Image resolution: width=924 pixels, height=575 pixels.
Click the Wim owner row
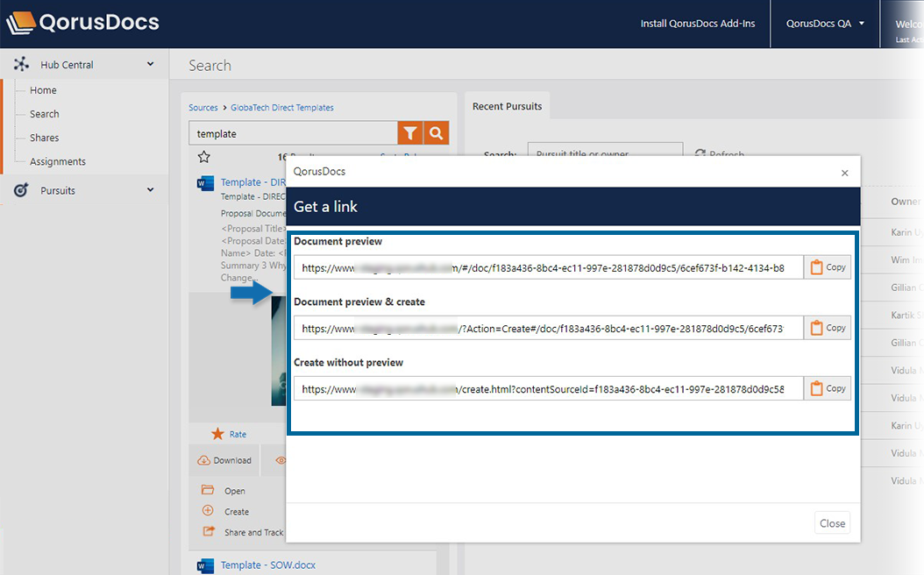[x=906, y=259]
